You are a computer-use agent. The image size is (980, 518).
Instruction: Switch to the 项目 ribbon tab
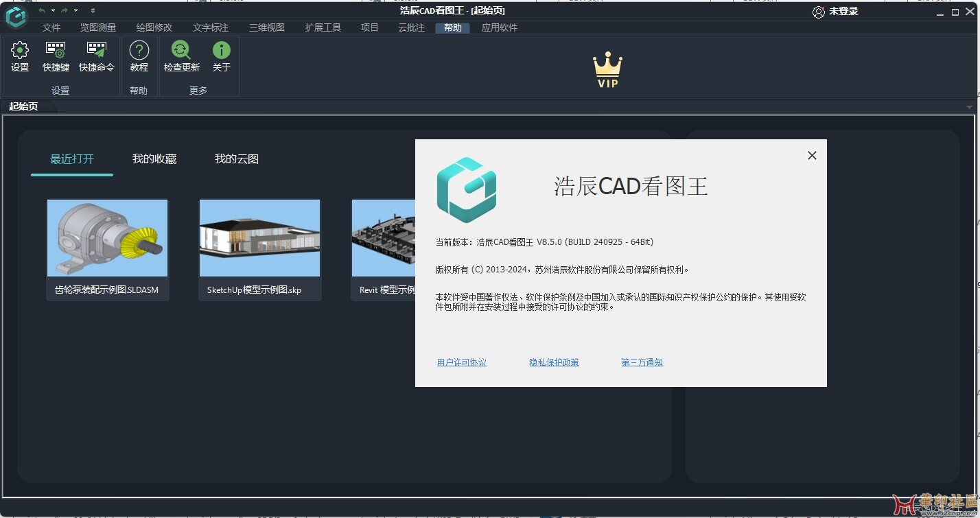370,27
